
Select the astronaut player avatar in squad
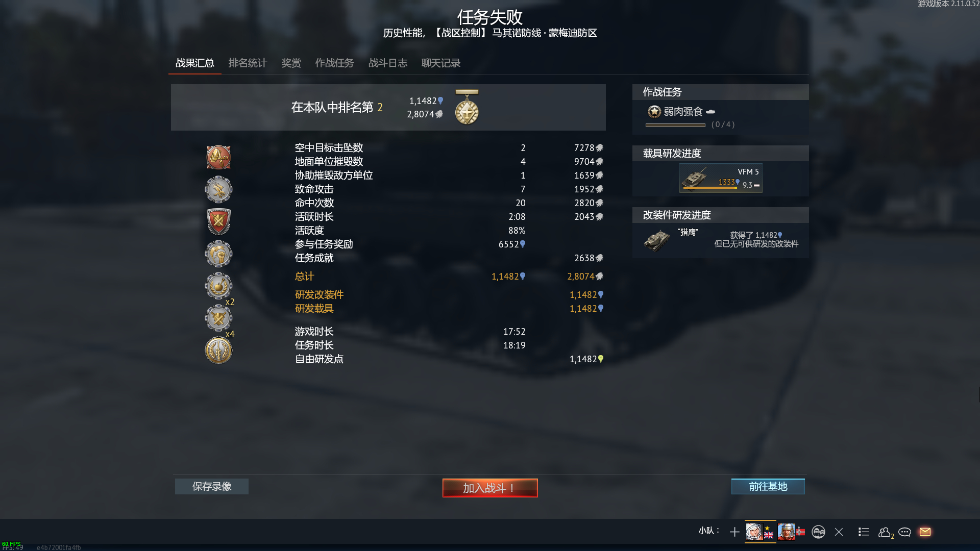(754, 532)
